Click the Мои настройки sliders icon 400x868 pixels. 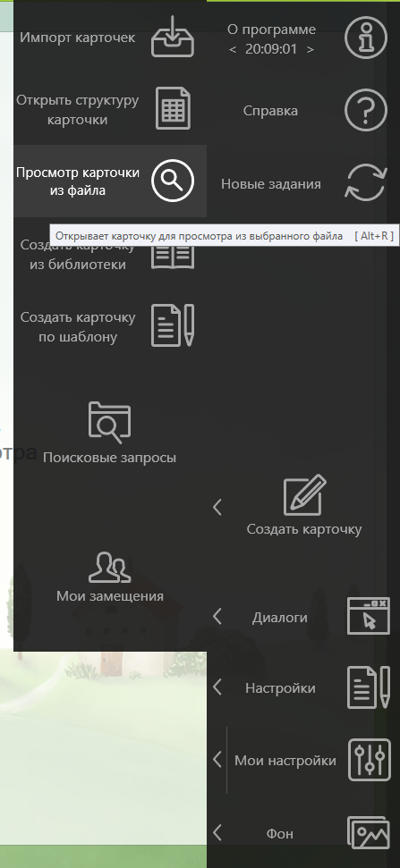(x=369, y=760)
